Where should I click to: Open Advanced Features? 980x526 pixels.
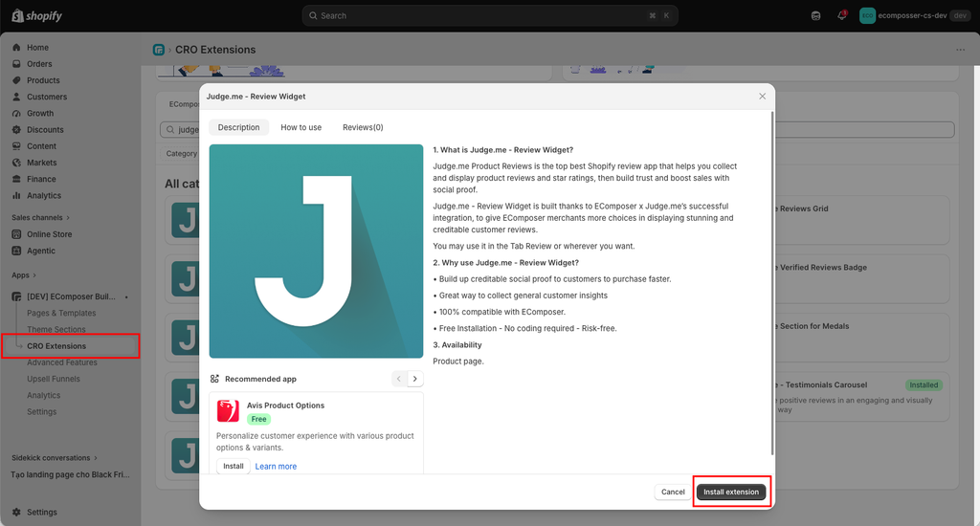click(x=62, y=362)
